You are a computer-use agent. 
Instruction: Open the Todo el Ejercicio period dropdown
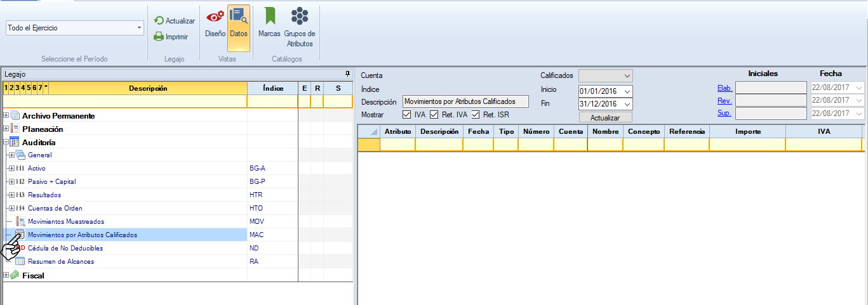coord(139,29)
